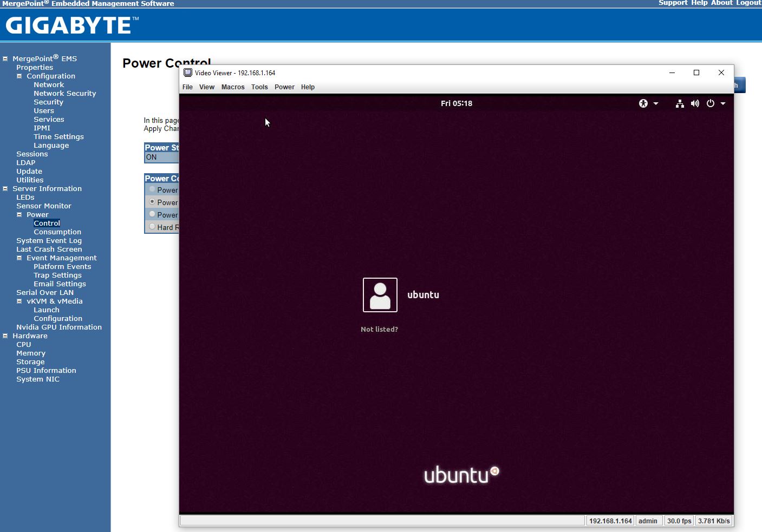Open the Tools menu in Video Viewer
Viewport: 762px width, 532px height.
point(259,87)
